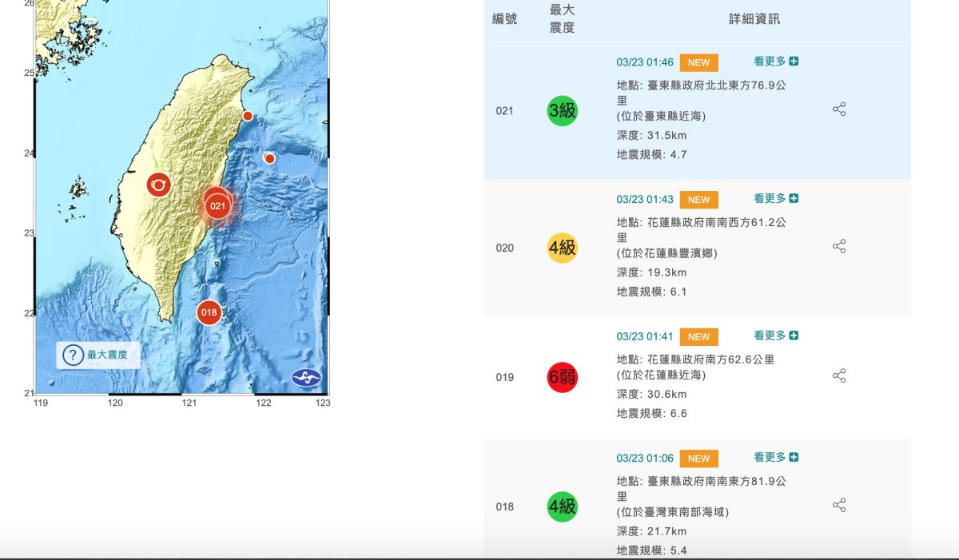Click the share icon beside entry 020

point(839,246)
